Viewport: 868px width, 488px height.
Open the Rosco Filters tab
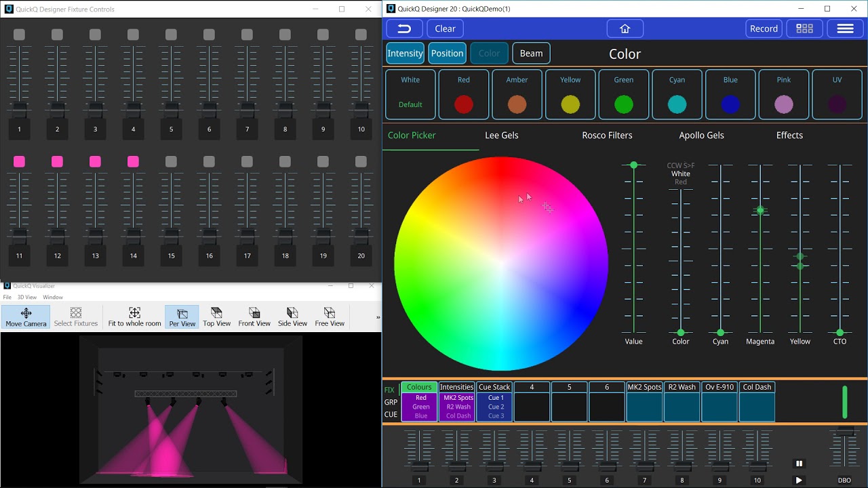pyautogui.click(x=607, y=136)
